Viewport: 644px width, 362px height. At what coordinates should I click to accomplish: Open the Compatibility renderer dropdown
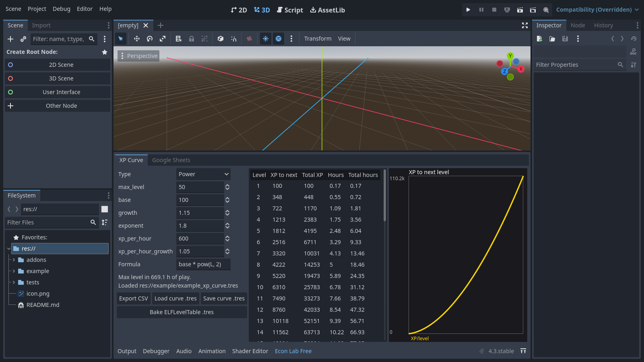point(597,10)
